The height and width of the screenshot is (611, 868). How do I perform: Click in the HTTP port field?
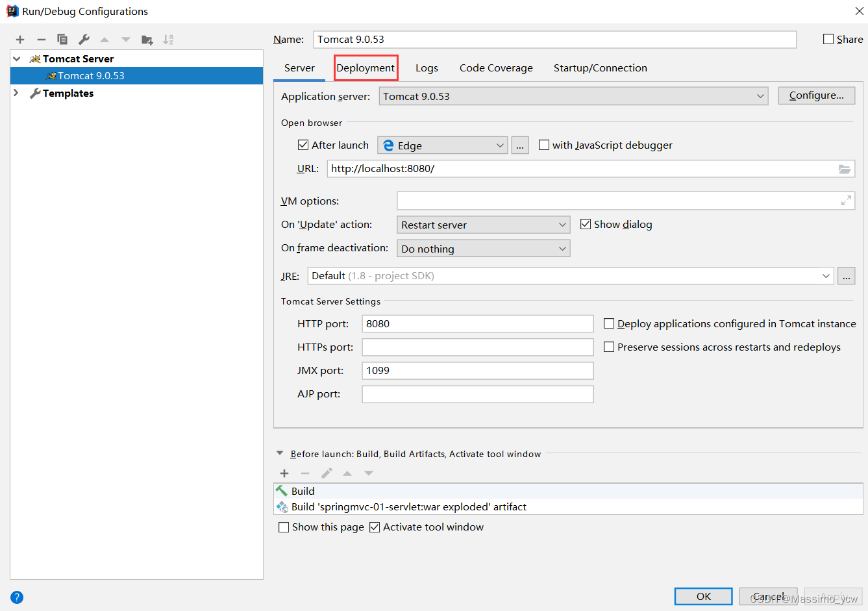click(x=478, y=323)
